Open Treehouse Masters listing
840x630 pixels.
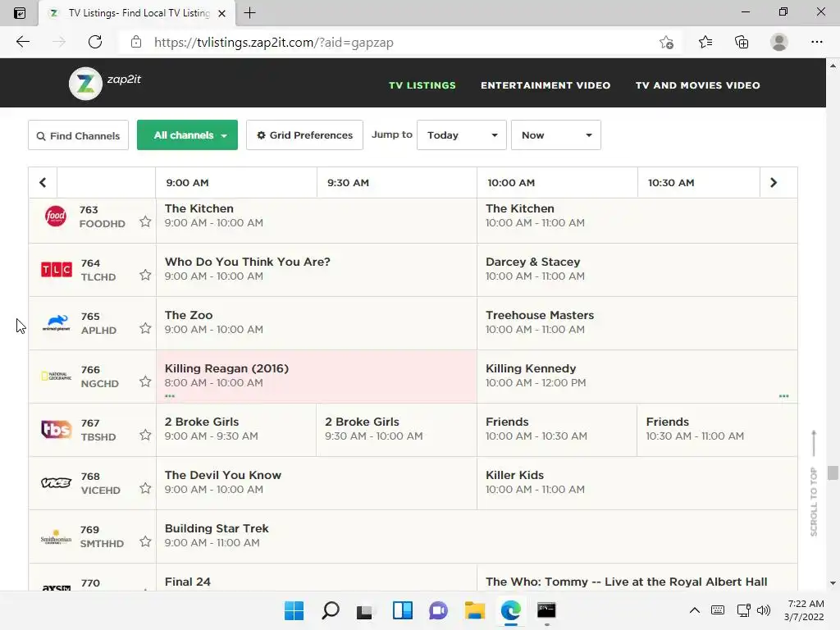(637, 323)
